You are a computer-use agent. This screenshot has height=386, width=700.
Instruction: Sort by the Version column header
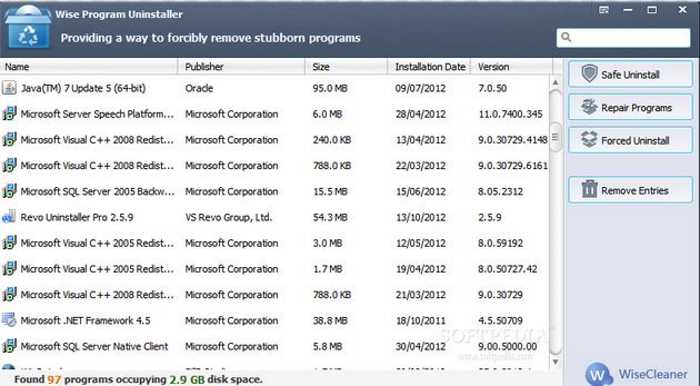512,67
